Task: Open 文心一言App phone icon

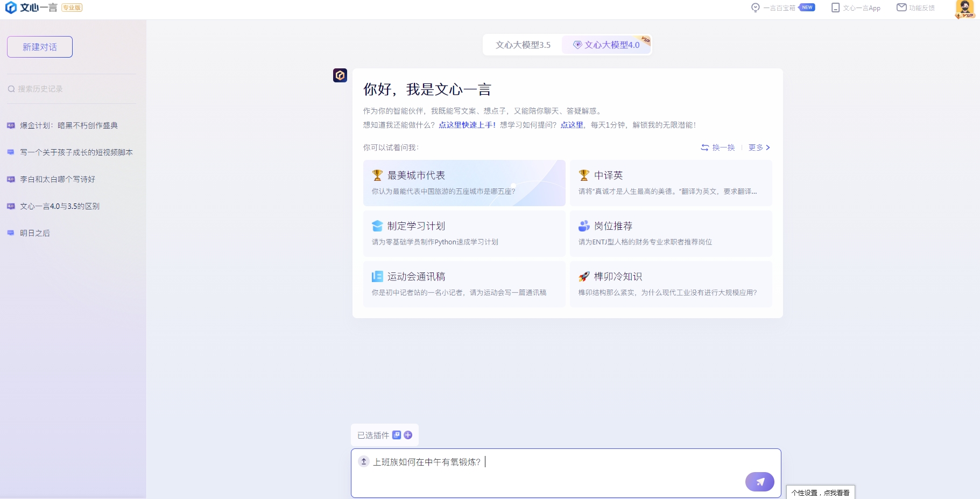Action: pos(835,8)
